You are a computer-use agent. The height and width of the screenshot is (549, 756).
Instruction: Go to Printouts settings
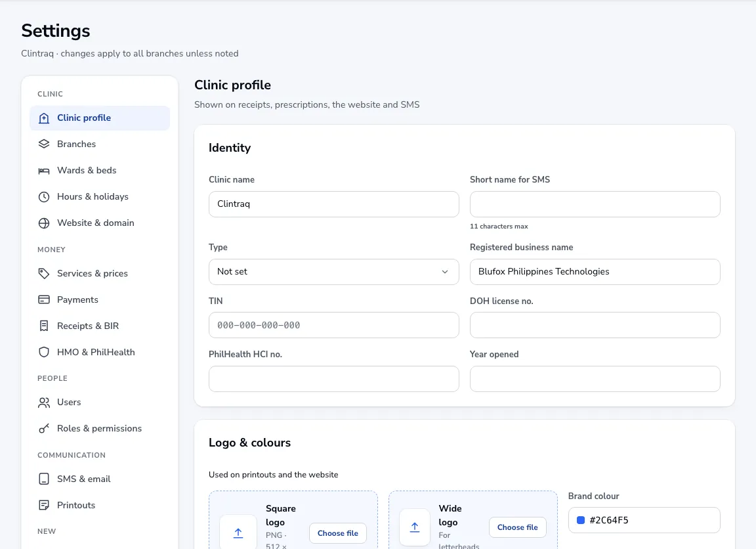coord(100,505)
